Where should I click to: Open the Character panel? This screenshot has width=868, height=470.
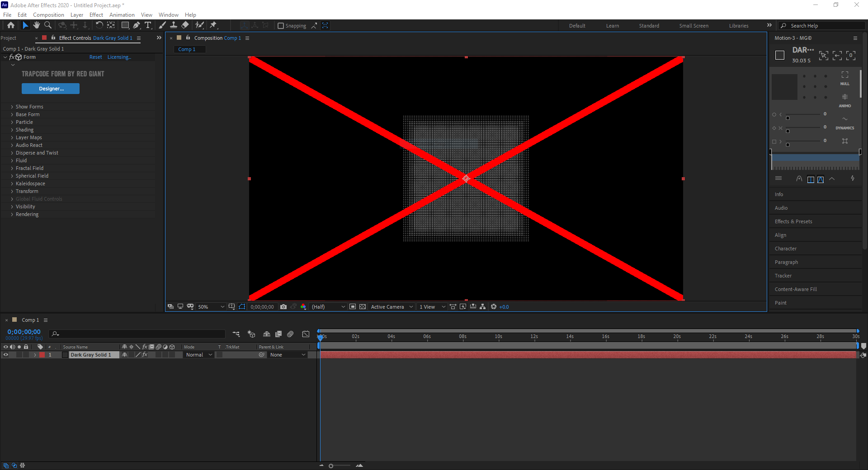point(786,249)
